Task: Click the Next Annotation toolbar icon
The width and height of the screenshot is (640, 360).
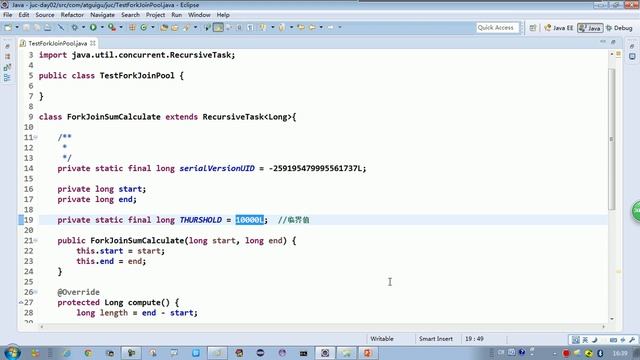Action: (263, 27)
